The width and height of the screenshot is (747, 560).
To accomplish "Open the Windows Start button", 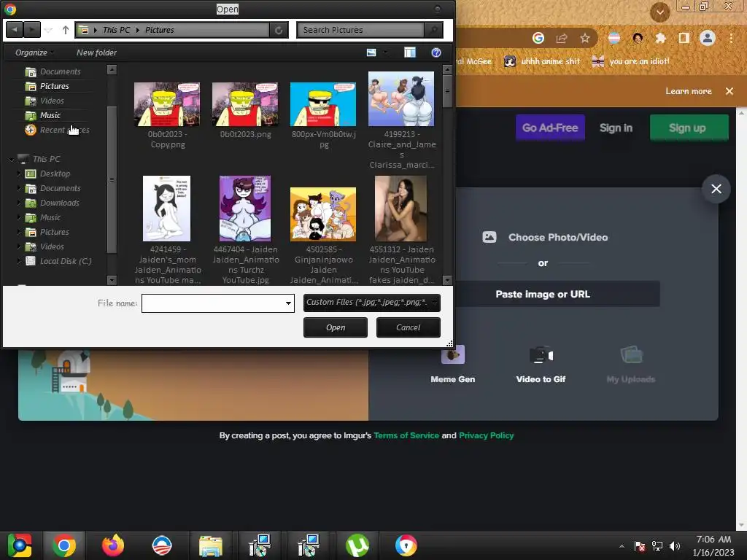I will click(19, 545).
